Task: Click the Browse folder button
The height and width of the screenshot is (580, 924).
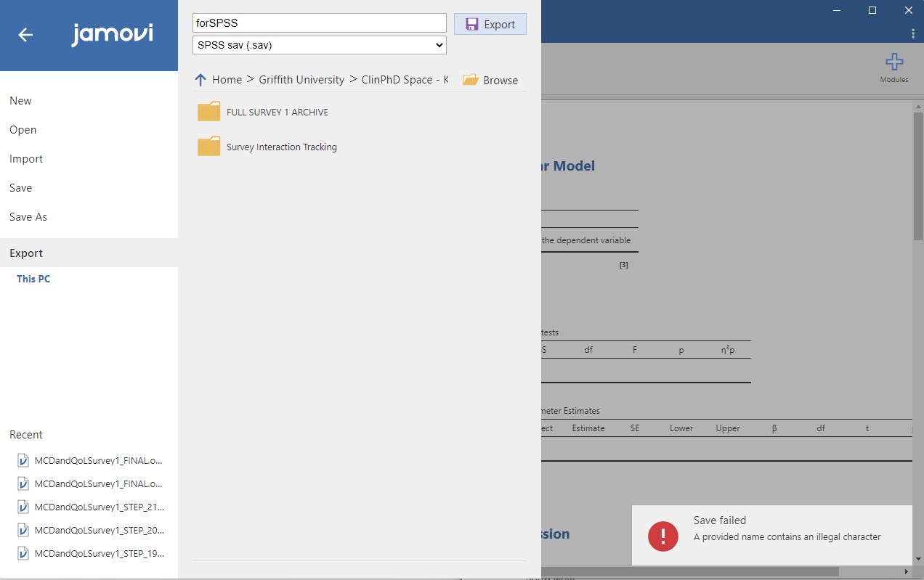Action: (490, 80)
